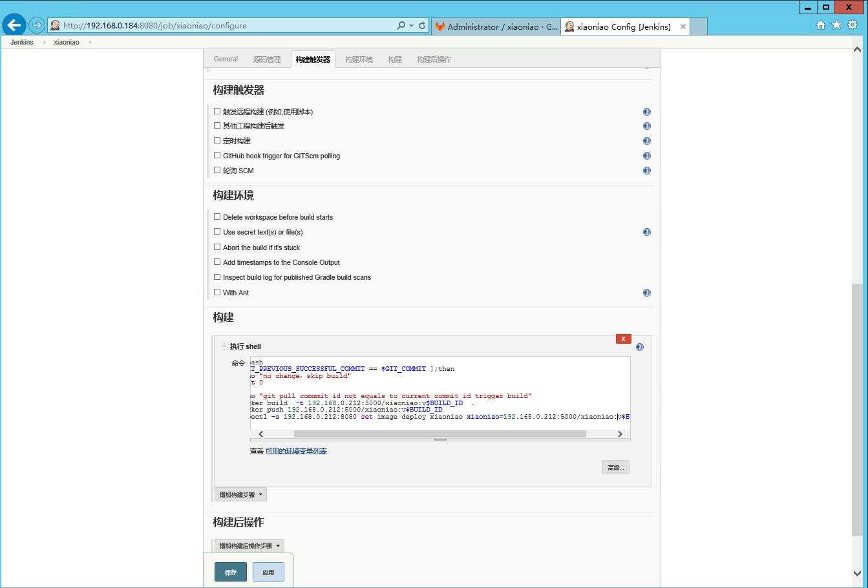
Task: Click the command box resize grip handle
Action: click(440, 440)
